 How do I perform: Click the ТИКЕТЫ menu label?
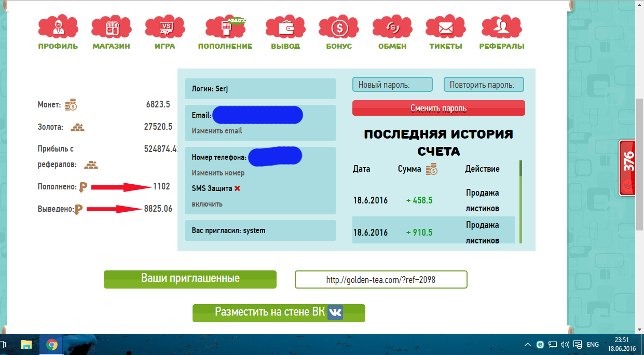pos(446,46)
